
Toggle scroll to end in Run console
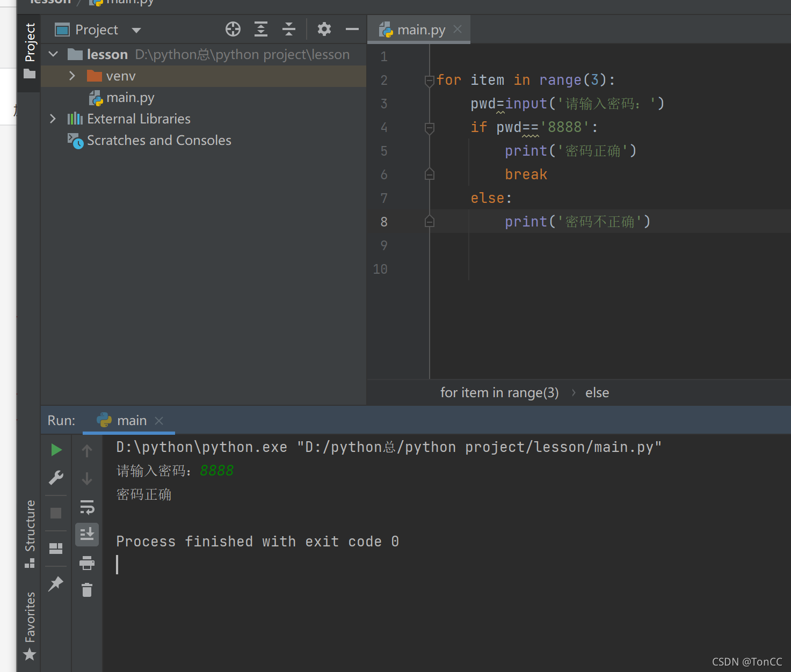(87, 534)
